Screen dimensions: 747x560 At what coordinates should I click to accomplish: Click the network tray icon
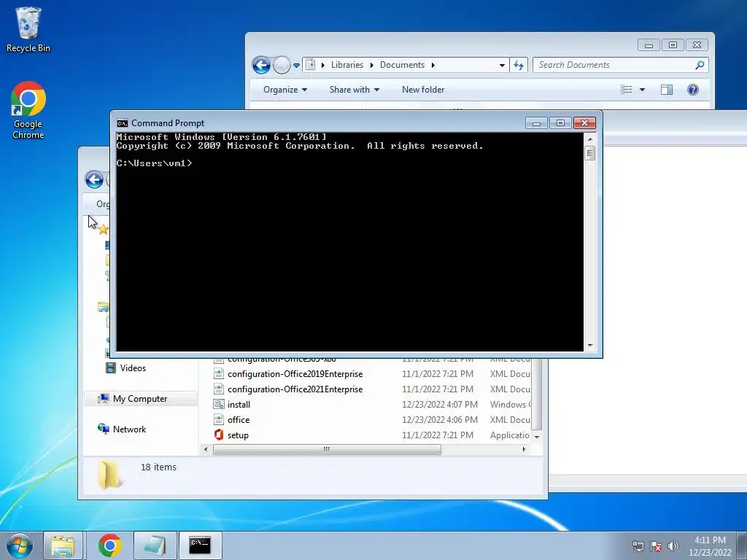[x=638, y=546]
